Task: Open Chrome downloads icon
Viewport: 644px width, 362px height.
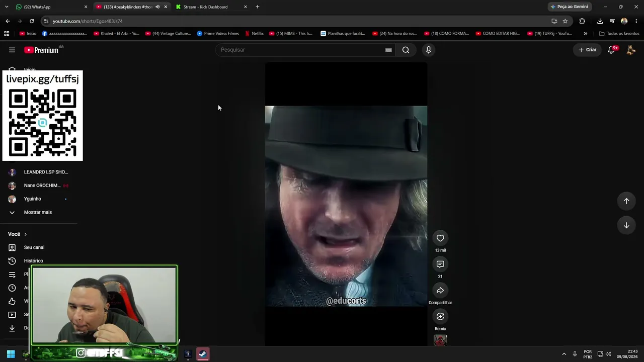Action: (600, 21)
